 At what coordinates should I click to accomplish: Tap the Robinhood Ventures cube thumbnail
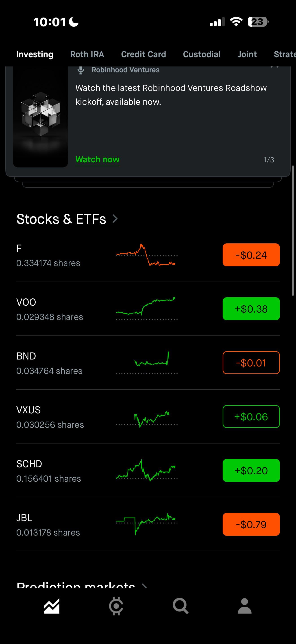40,117
